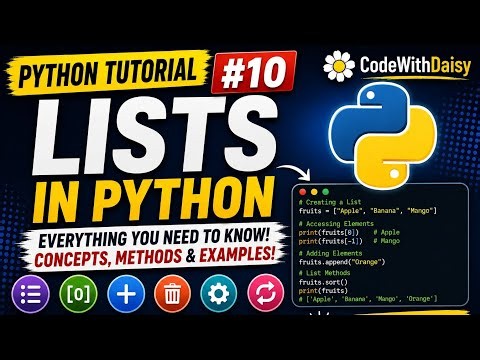
Task: Click the large white LISTS heading
Action: click(x=155, y=134)
